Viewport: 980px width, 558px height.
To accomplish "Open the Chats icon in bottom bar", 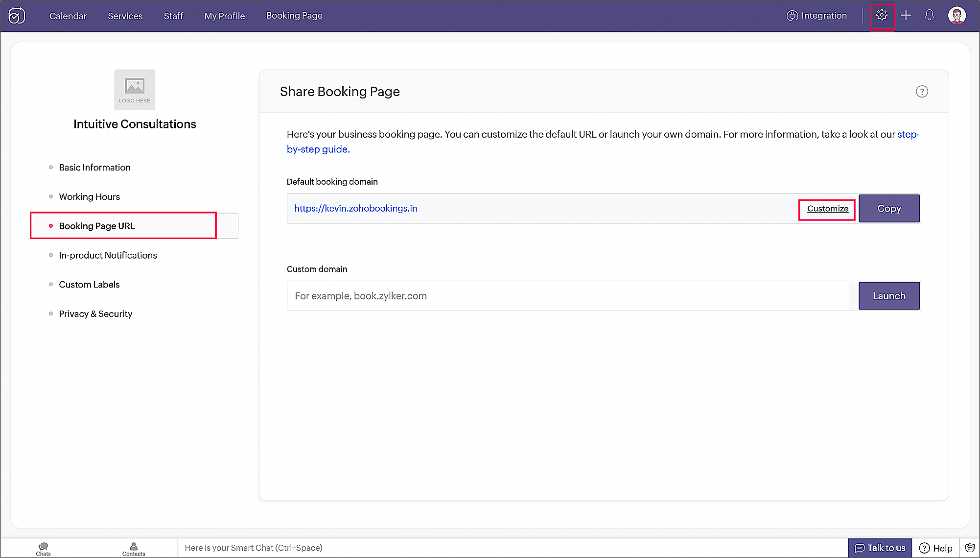I will click(x=43, y=548).
